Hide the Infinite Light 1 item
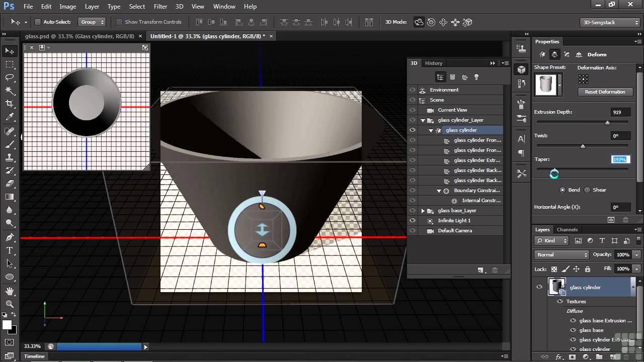 pos(413,221)
